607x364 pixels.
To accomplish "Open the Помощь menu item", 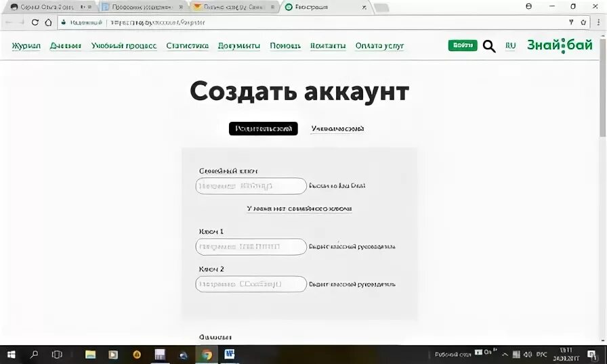I will (x=285, y=45).
